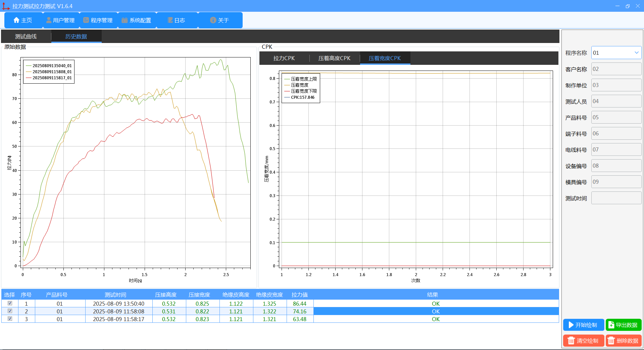The height and width of the screenshot is (350, 644).
Task: Open the 关于 about info icon
Action: pos(213,20)
